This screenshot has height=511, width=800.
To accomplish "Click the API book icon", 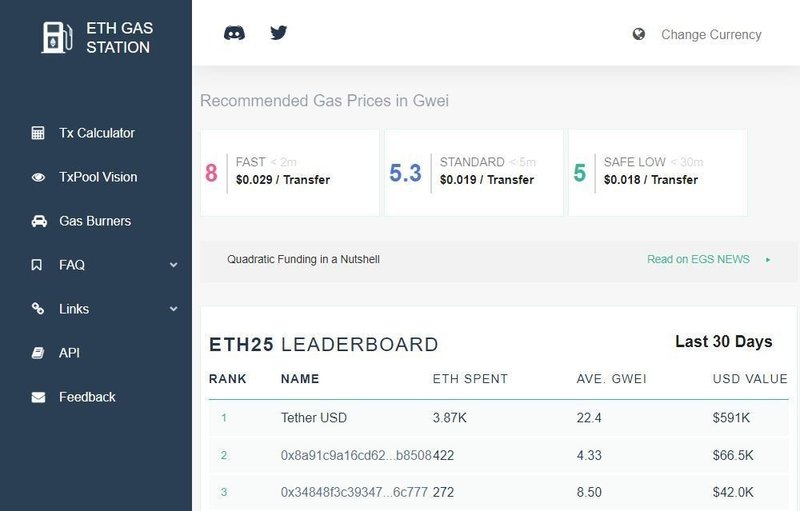I will pos(38,353).
